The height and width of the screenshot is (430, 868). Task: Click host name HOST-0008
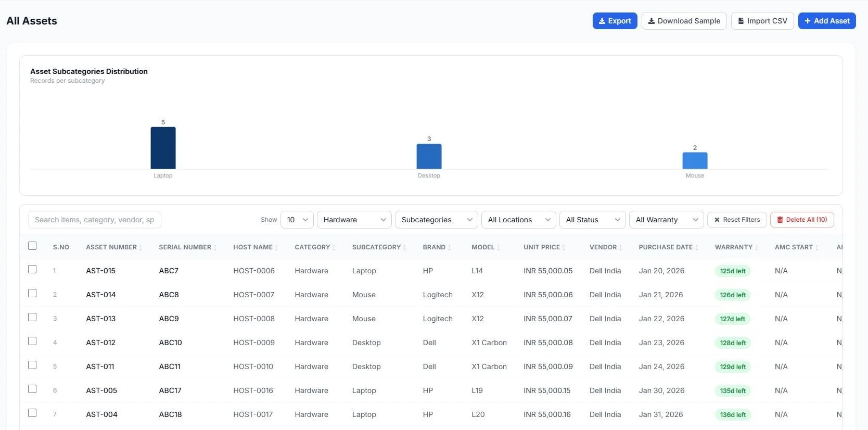coord(254,319)
